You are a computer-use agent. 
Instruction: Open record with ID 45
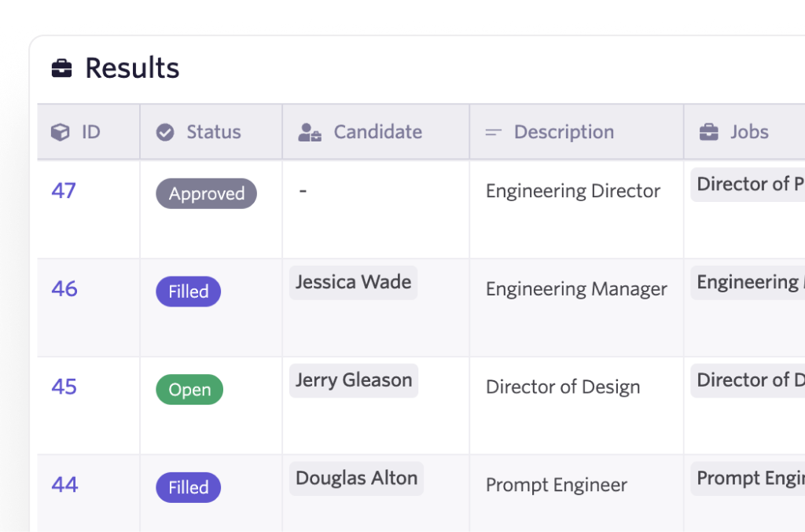pyautogui.click(x=63, y=387)
